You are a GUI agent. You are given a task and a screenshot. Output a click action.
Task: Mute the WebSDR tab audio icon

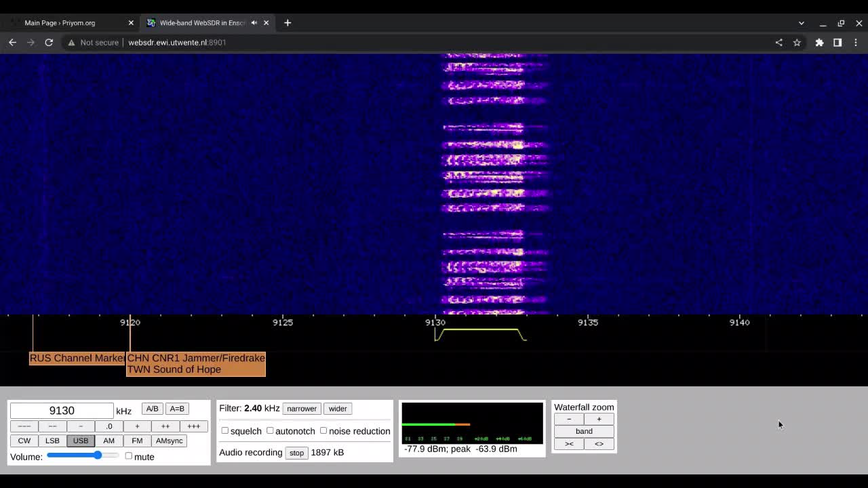click(254, 22)
